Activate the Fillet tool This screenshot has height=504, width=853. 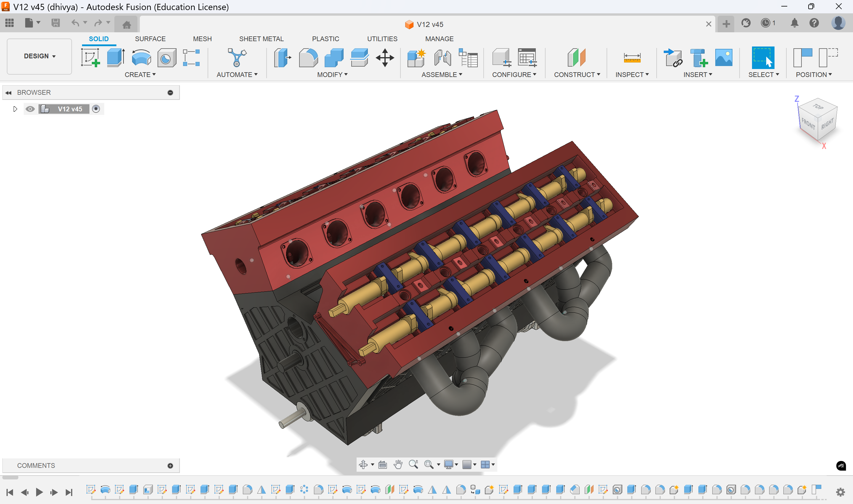click(308, 57)
